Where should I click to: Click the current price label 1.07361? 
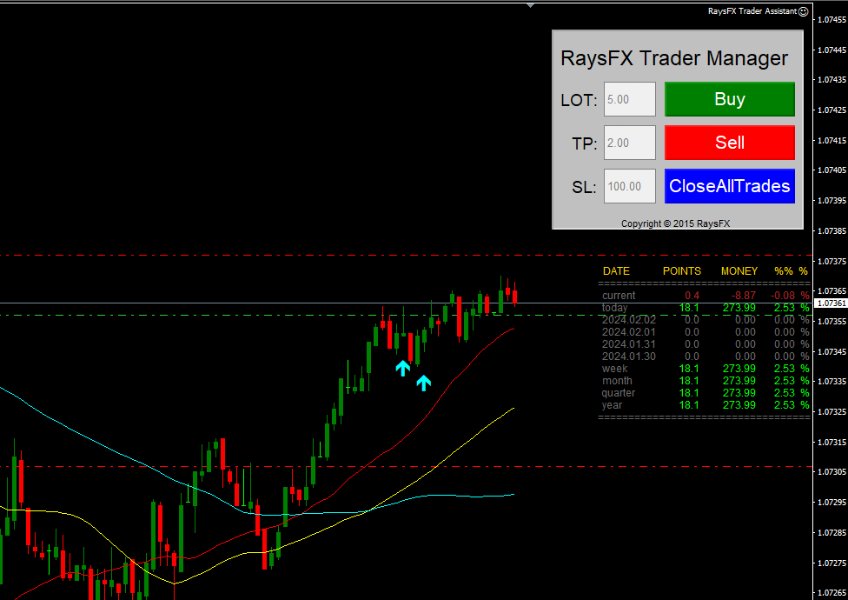pyautogui.click(x=830, y=302)
